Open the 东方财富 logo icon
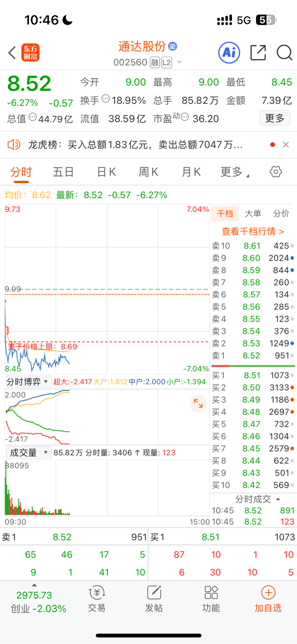 30,53
